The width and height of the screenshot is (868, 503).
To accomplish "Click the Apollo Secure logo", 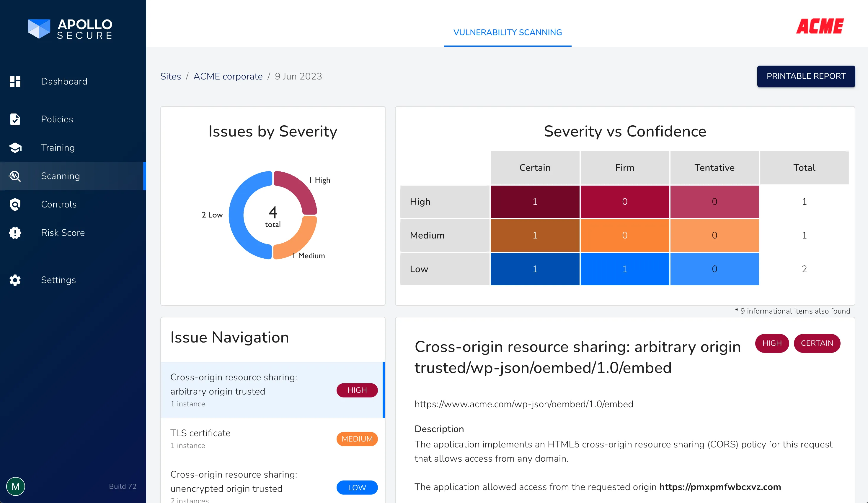I will pyautogui.click(x=70, y=29).
